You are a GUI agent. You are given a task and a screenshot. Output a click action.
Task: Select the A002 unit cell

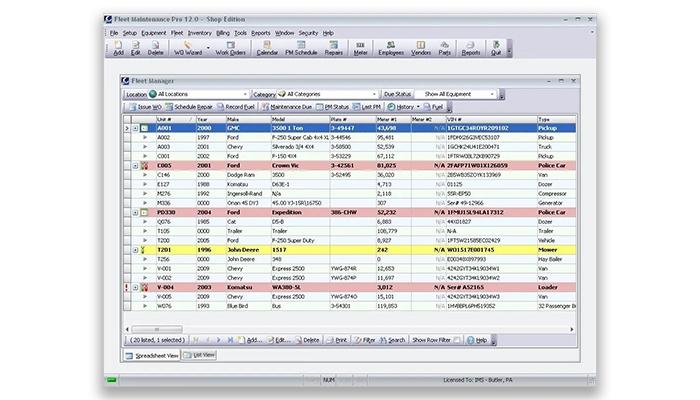(x=175, y=138)
